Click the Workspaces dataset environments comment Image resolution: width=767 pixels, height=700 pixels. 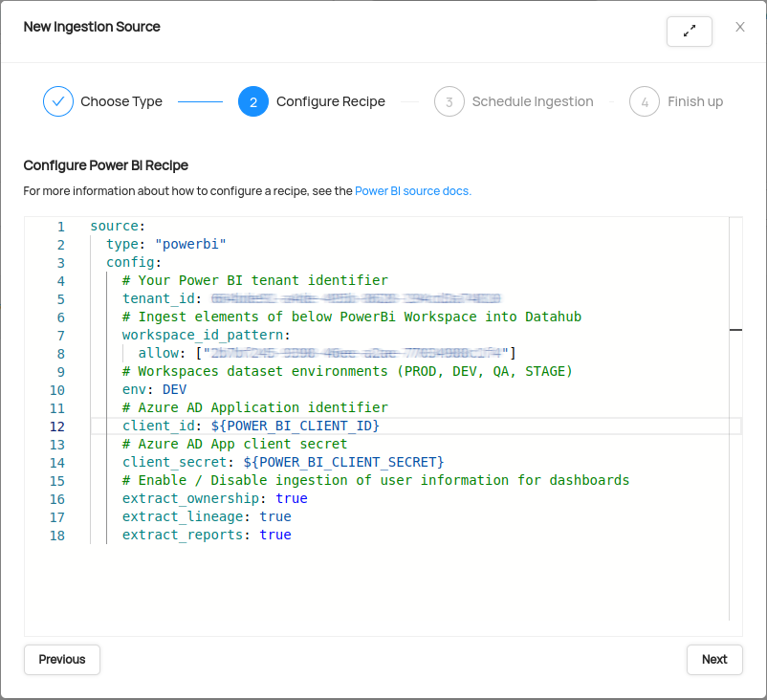coord(347,371)
